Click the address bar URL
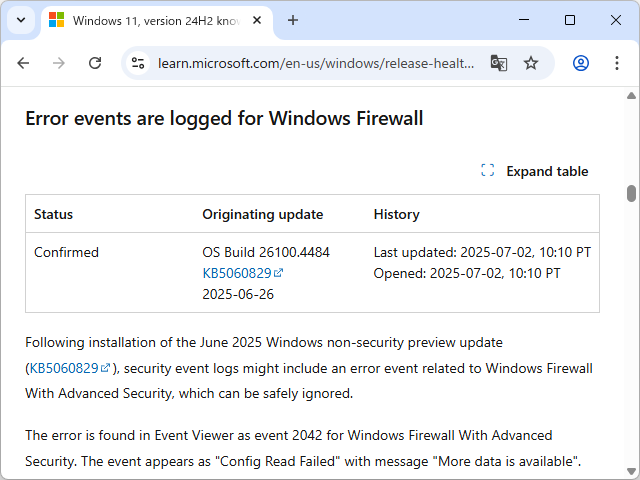Screen dimensions: 640x480 click(316, 63)
